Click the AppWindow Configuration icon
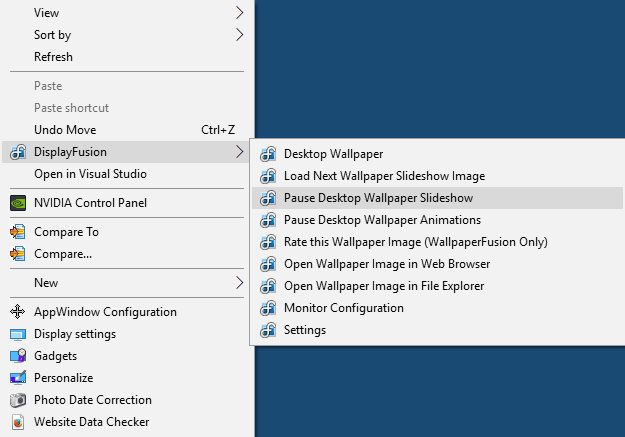The image size is (625, 437). (17, 312)
